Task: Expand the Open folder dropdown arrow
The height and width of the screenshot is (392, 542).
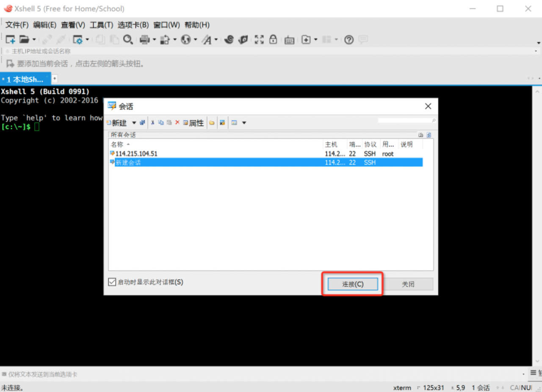Action: click(x=34, y=40)
